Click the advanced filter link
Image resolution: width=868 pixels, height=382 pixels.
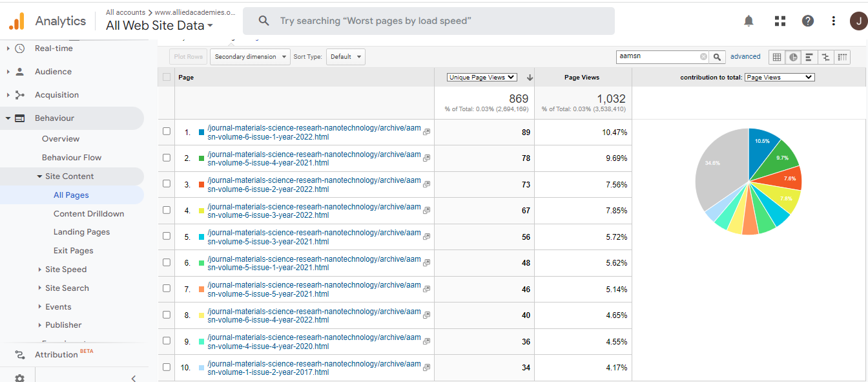[x=745, y=57]
